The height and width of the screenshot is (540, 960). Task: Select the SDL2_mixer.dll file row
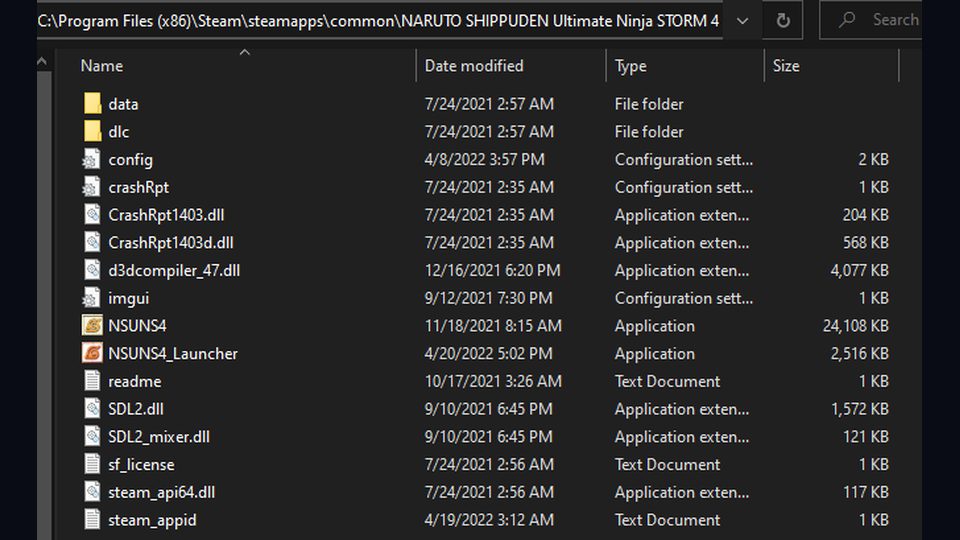coord(486,437)
